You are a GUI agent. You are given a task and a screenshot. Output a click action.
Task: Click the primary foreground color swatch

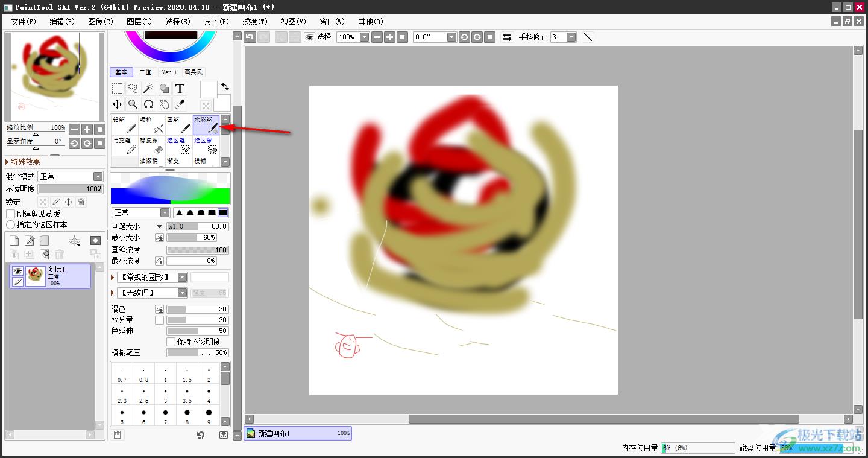point(209,89)
